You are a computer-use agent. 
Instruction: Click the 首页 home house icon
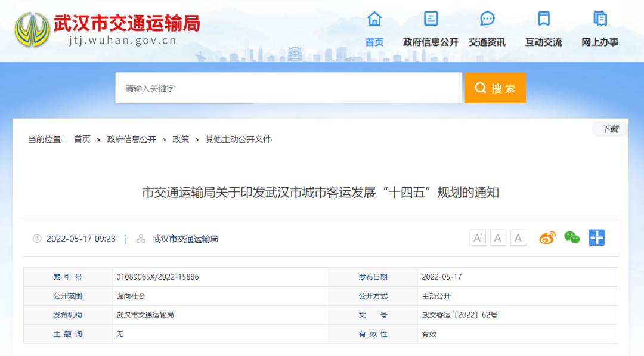click(x=374, y=18)
